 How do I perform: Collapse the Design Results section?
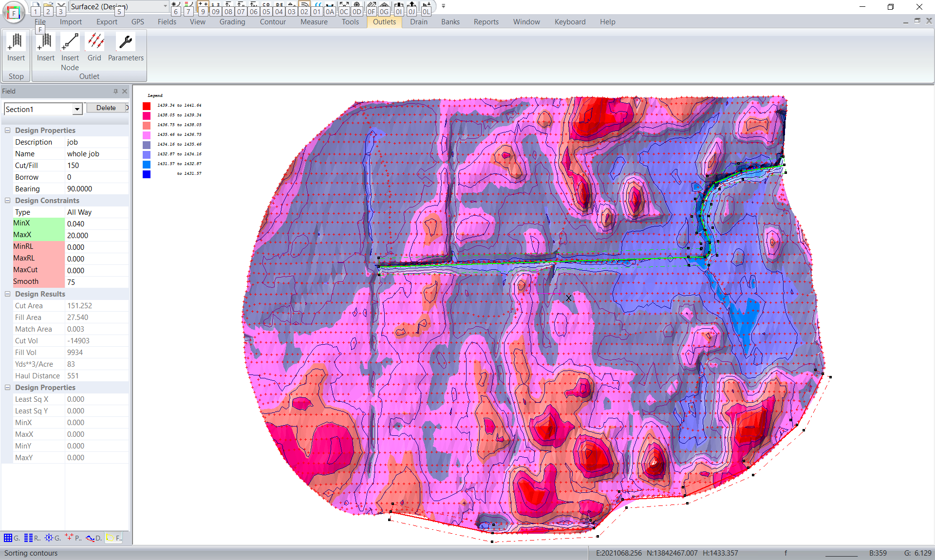8,294
